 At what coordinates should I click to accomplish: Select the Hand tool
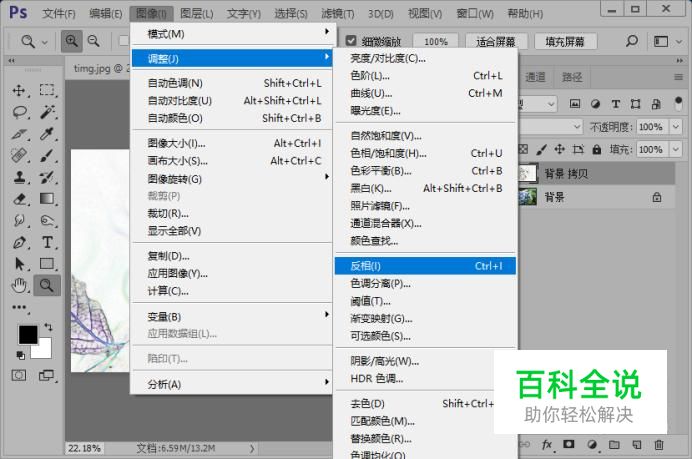(x=19, y=286)
